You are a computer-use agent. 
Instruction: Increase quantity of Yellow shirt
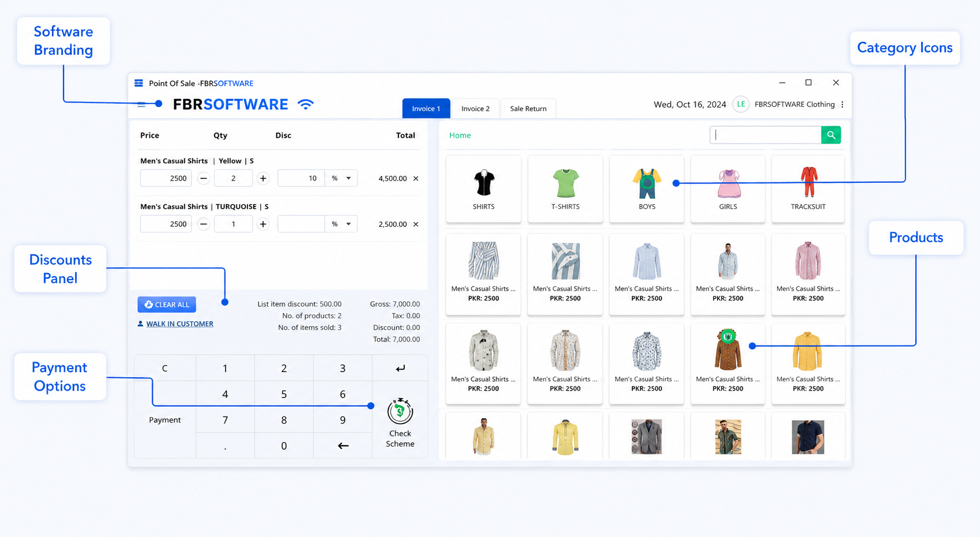click(263, 178)
